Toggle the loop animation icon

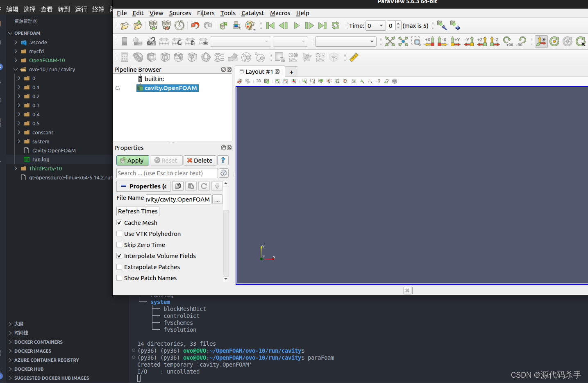pyautogui.click(x=336, y=26)
